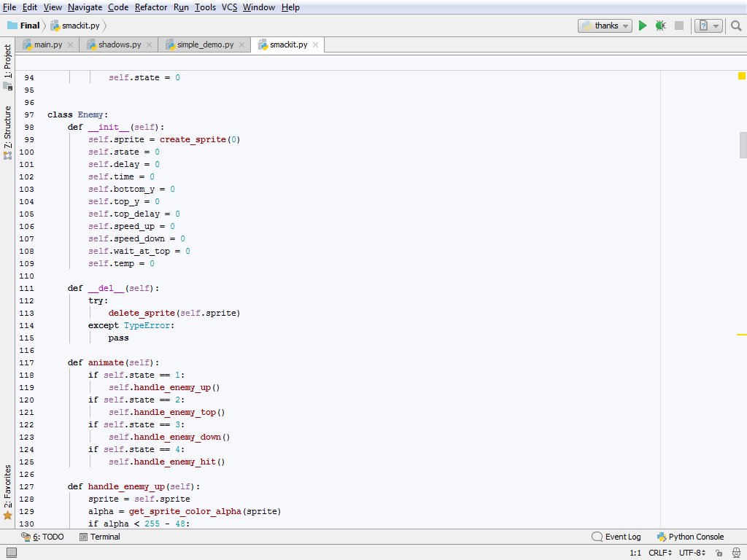Screen dimensions: 747x560
Task: Click the gray stop button
Action: click(x=679, y=26)
